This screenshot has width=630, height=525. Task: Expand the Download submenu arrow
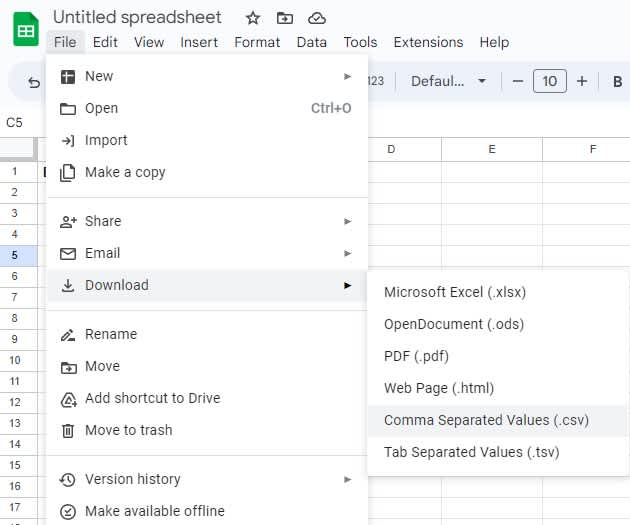point(348,285)
